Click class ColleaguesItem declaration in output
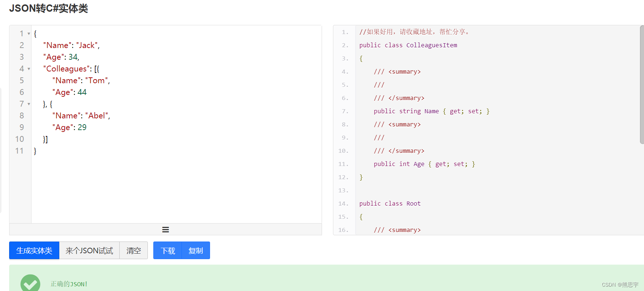Image resolution: width=644 pixels, height=291 pixels. [408, 45]
